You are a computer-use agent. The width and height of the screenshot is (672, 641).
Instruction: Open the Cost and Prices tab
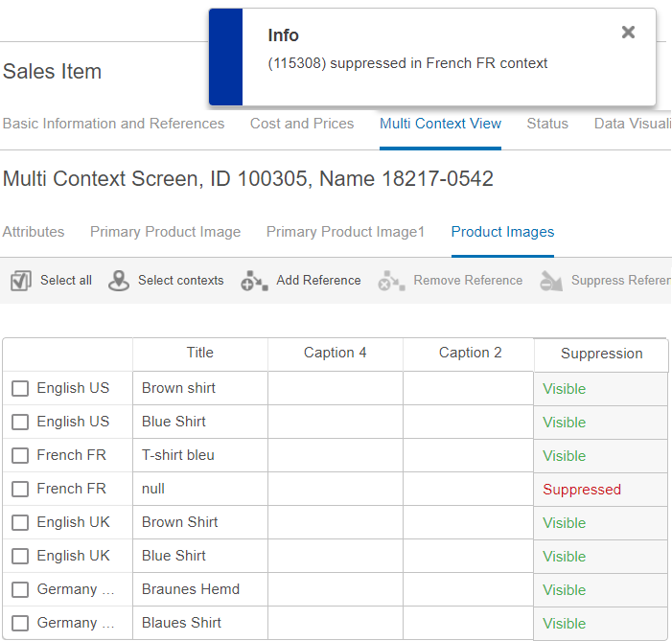coord(302,124)
